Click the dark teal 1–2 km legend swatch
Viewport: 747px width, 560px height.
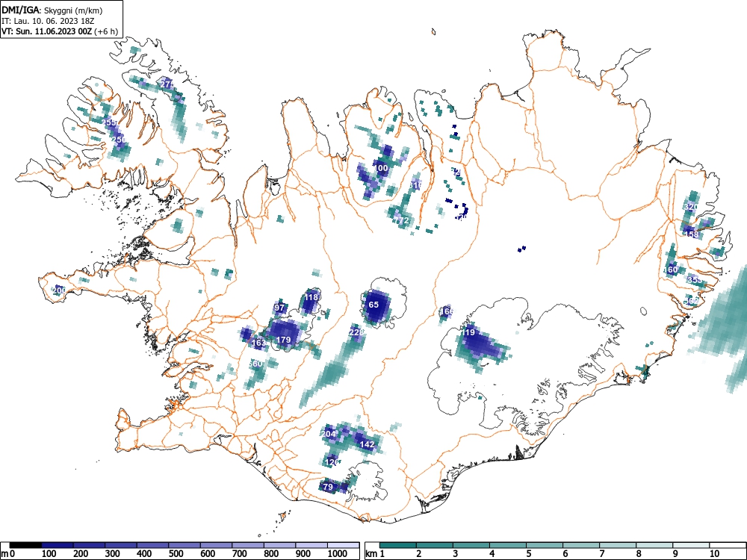click(398, 545)
